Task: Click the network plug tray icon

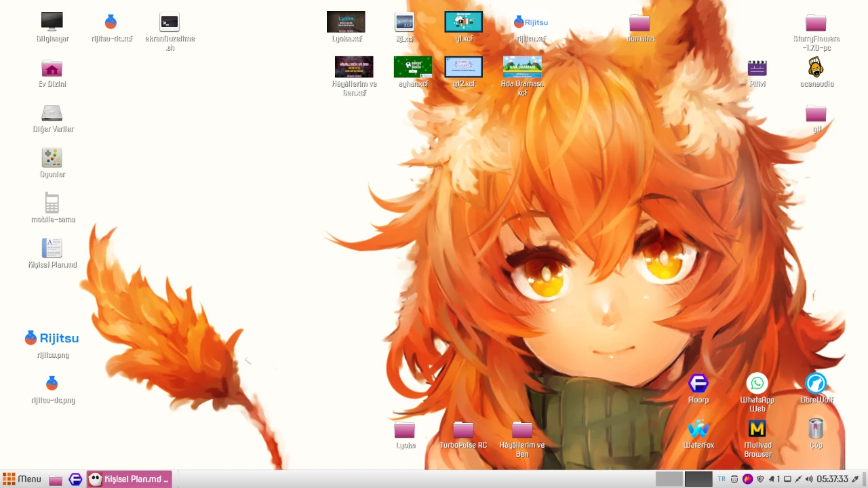Action: (x=798, y=479)
